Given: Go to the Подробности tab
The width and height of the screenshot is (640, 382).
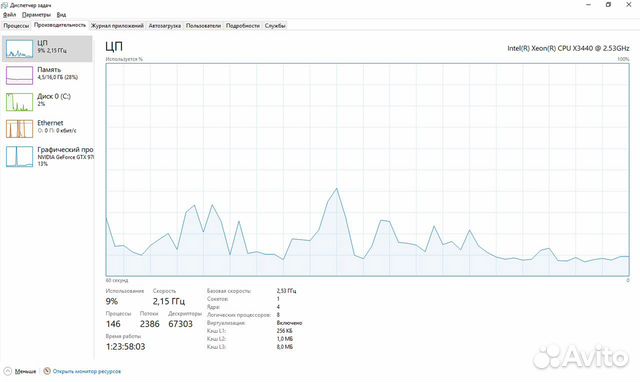Looking at the screenshot, I should (242, 26).
